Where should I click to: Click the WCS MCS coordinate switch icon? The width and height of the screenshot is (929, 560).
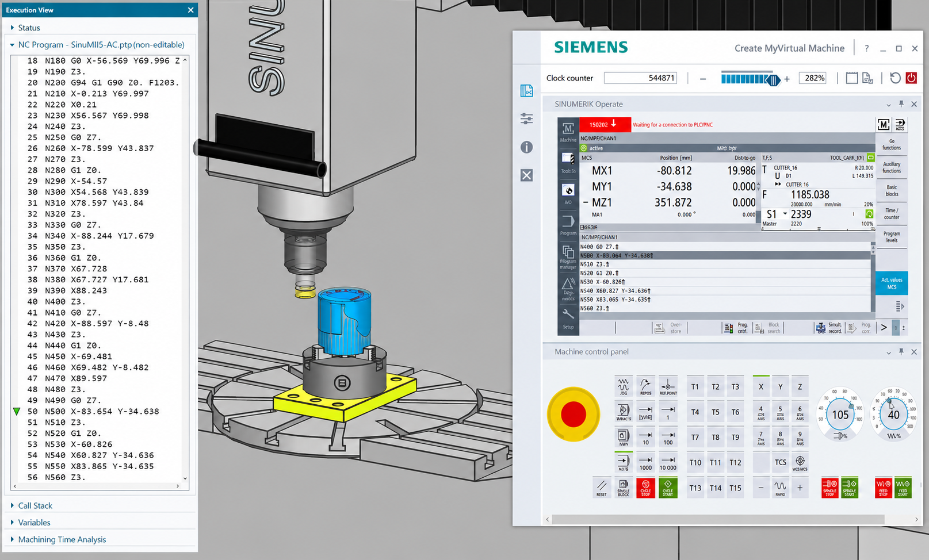[800, 462]
